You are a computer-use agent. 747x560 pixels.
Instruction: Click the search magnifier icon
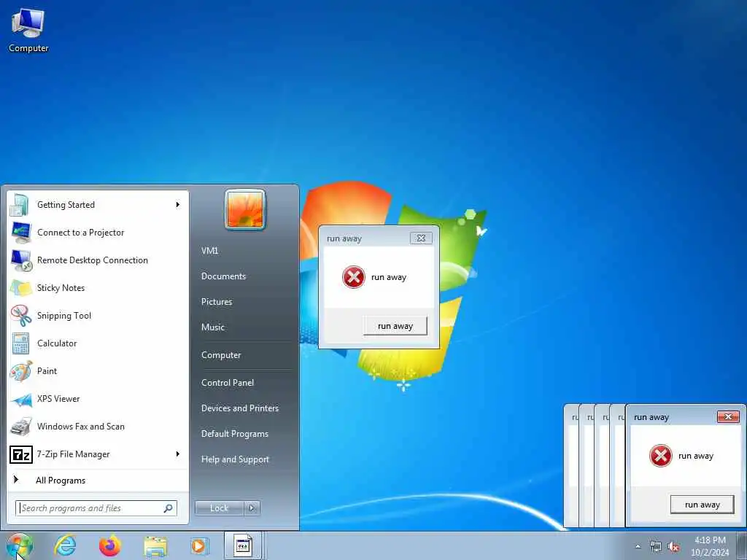(169, 508)
